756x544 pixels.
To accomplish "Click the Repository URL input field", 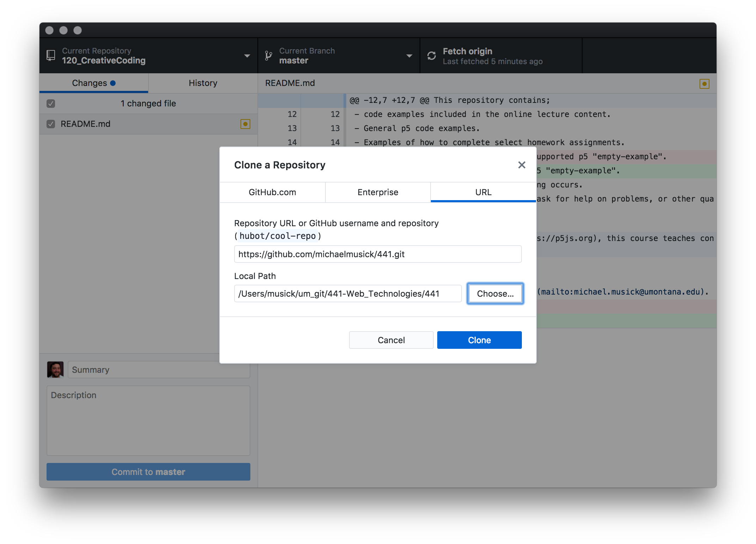I will [x=377, y=254].
